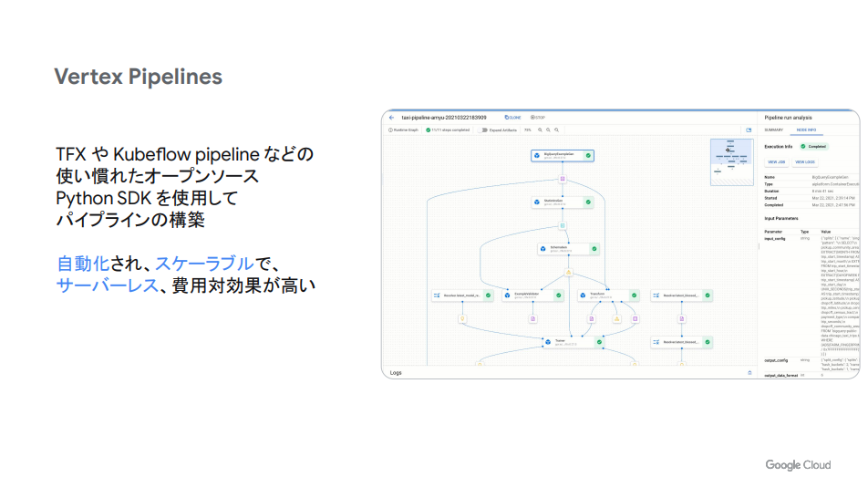Click the Runtime Graph info icon

pos(390,130)
